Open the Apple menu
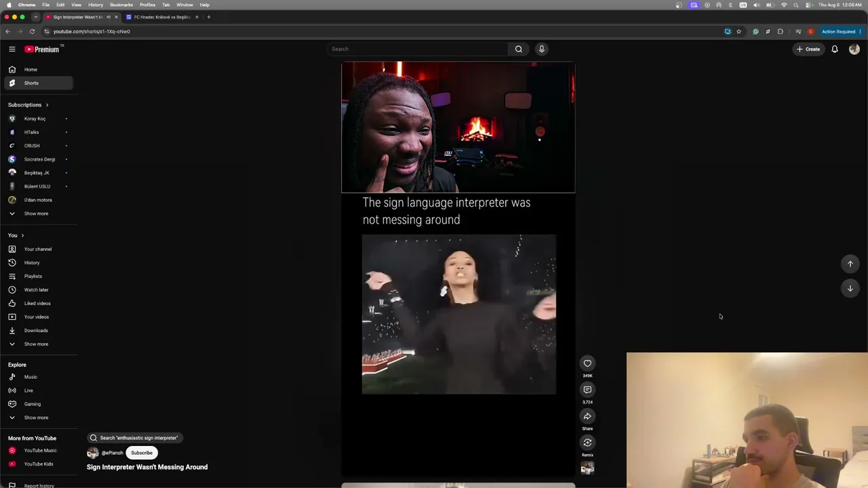The image size is (868, 488). (9, 5)
